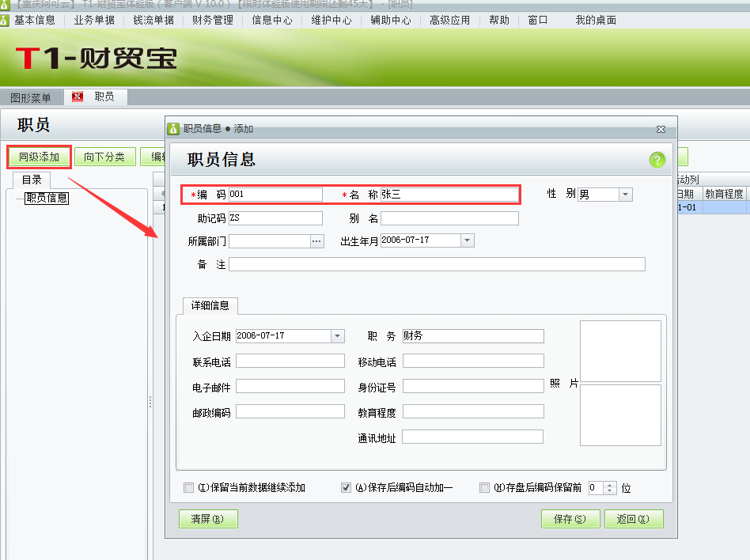The width and height of the screenshot is (750, 560).
Task: Click the 所属部门 input field
Action: (x=270, y=241)
